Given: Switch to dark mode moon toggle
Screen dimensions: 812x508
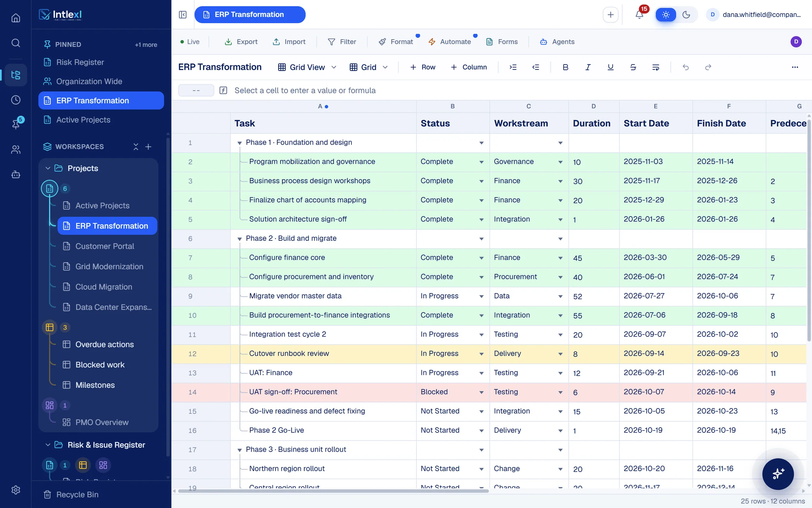Looking at the screenshot, I should (686, 15).
